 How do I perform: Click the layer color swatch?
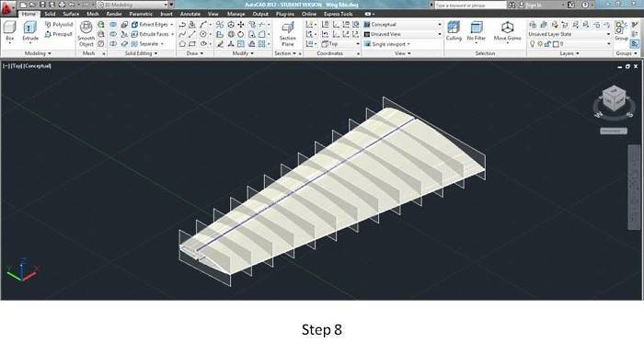pyautogui.click(x=556, y=44)
